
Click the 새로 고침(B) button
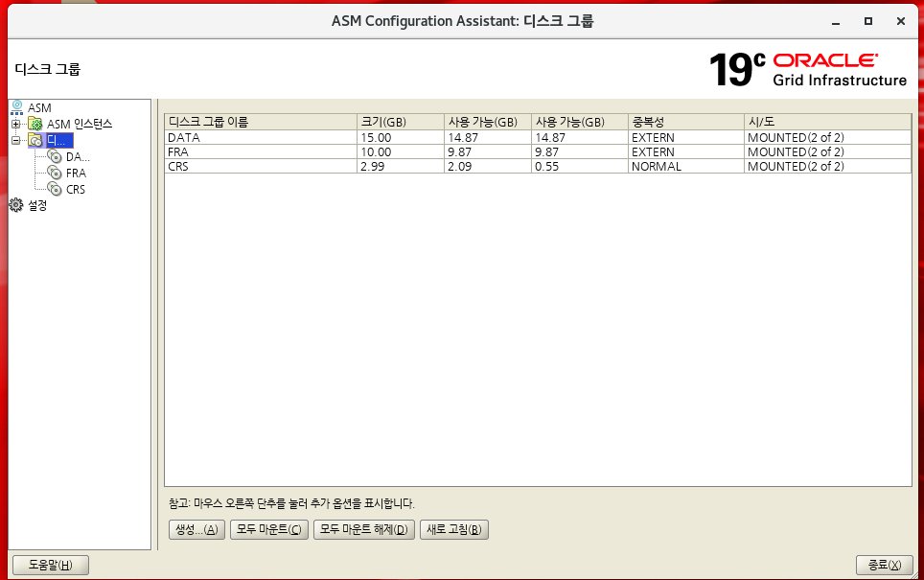click(453, 529)
